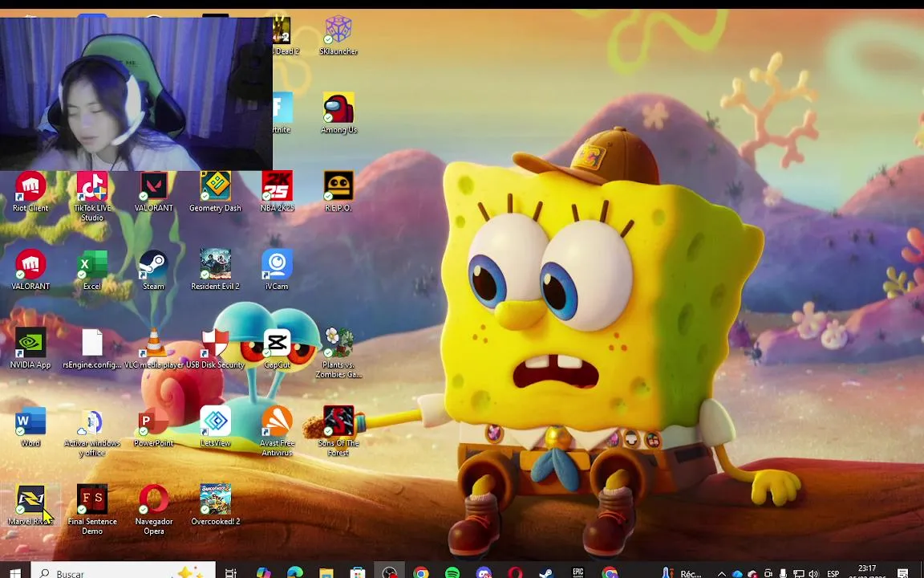Open Microsoft Edge from the taskbar
The image size is (924, 578).
click(x=294, y=572)
